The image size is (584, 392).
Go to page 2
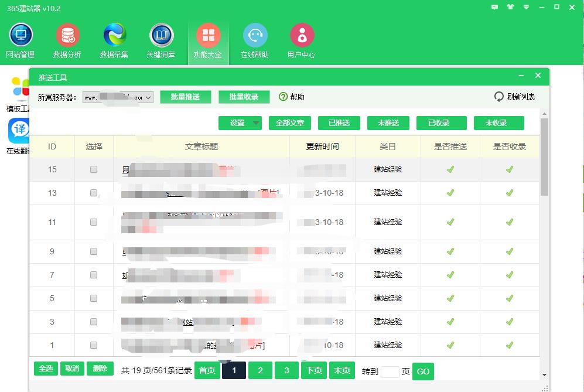(x=260, y=370)
